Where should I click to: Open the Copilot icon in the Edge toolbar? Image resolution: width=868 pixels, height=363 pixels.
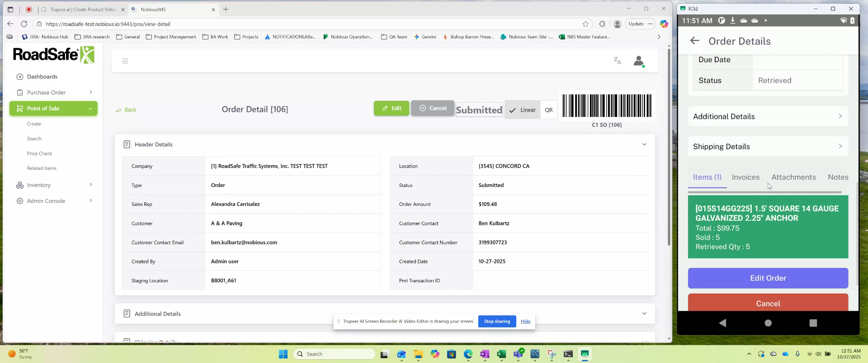pyautogui.click(x=664, y=24)
